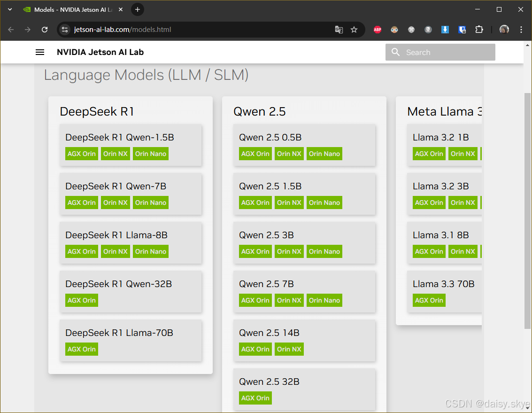Open Llama 3.2 3B model card
This screenshot has height=413, width=532.
(445, 194)
